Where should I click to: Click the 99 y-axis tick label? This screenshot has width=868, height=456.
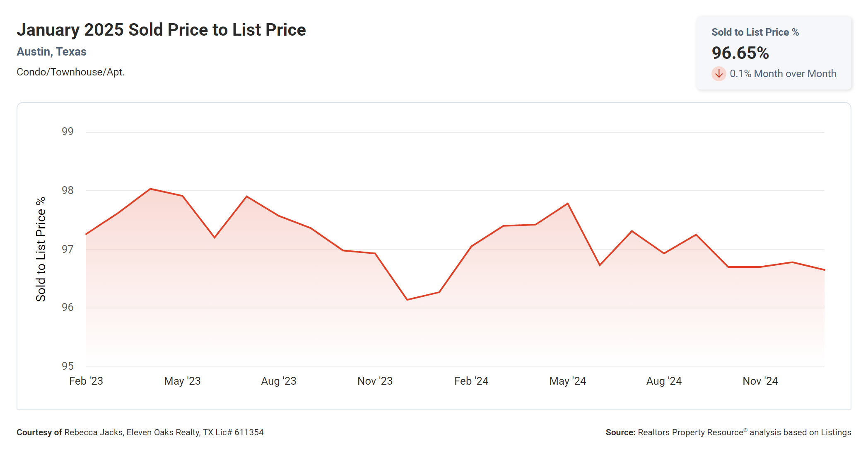tap(68, 131)
